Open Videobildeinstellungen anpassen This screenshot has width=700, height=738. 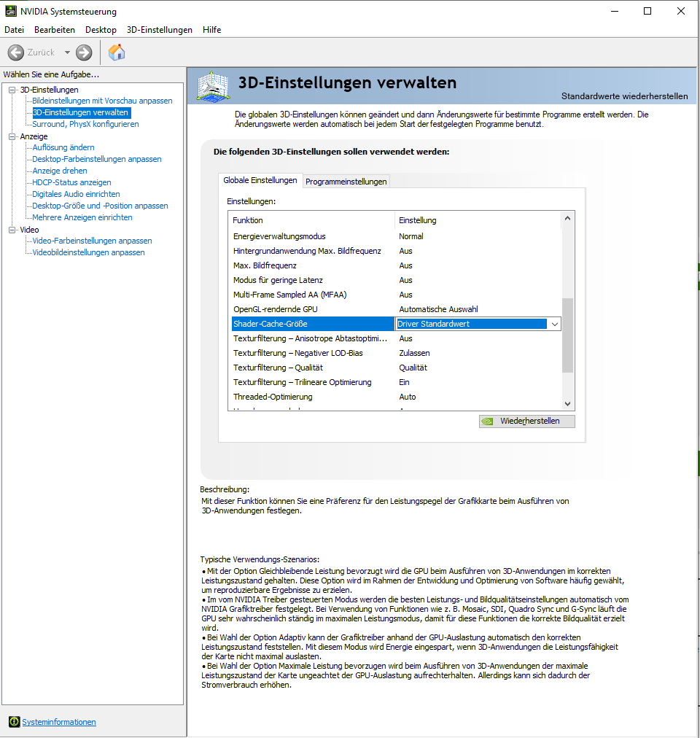coord(88,252)
